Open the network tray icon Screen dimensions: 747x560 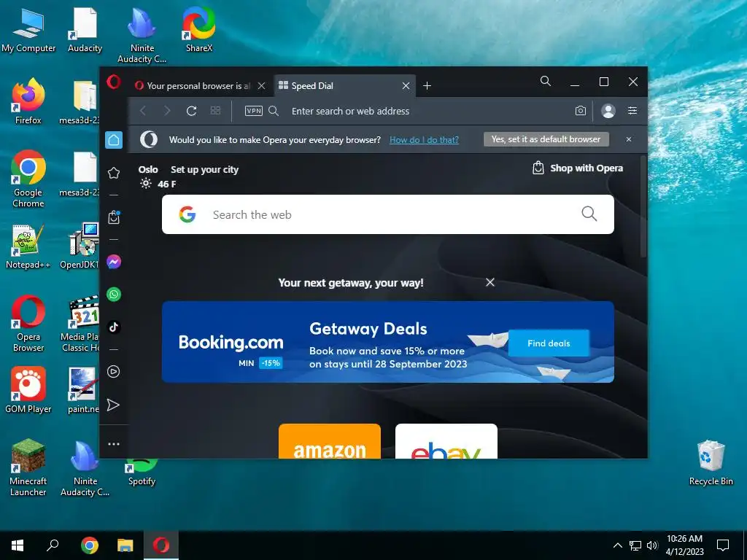click(635, 545)
